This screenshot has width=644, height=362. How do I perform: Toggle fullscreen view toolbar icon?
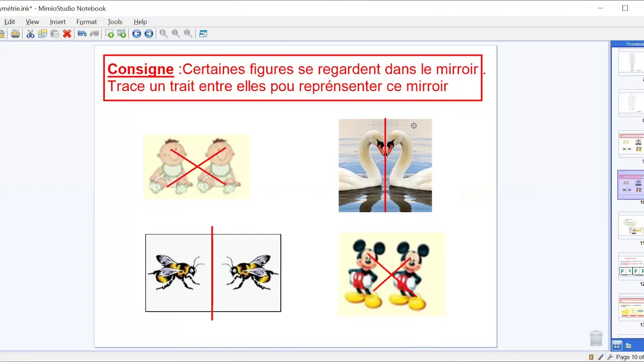pyautogui.click(x=203, y=34)
